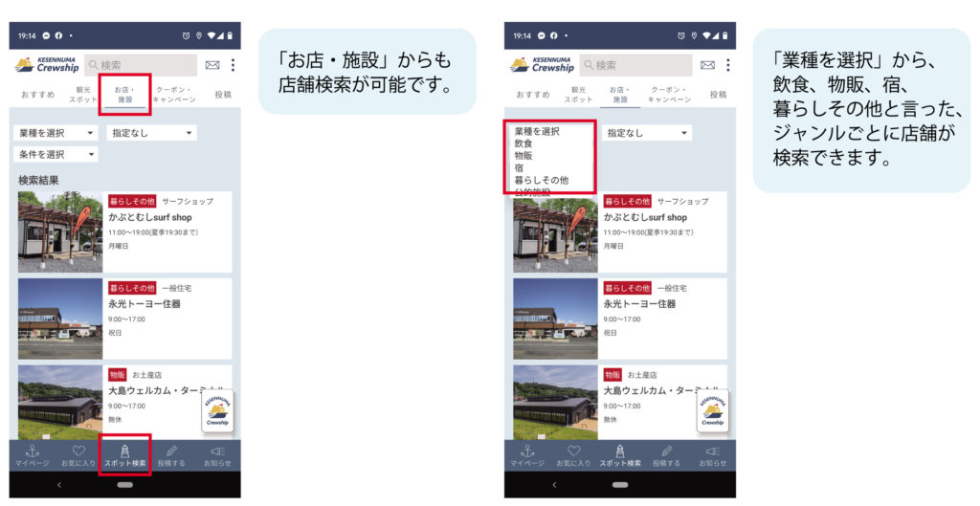
Task: Choose 暮らしその他 from the dropdown list
Action: pos(542,180)
